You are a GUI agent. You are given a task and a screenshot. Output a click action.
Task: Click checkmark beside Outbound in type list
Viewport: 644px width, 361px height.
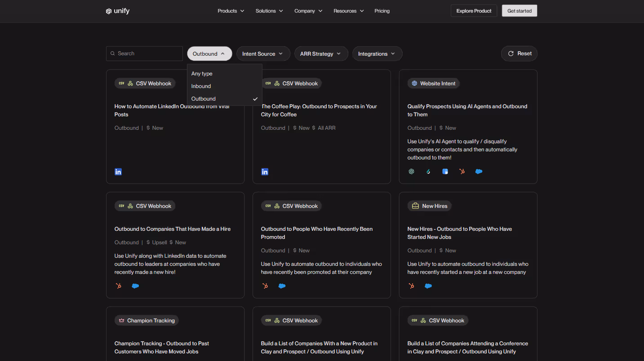pyautogui.click(x=255, y=99)
